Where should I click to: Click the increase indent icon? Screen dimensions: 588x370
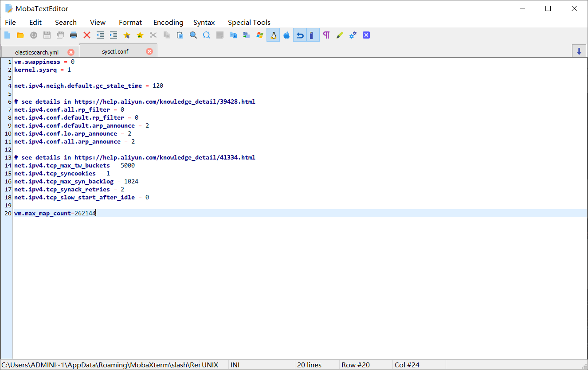114,35
